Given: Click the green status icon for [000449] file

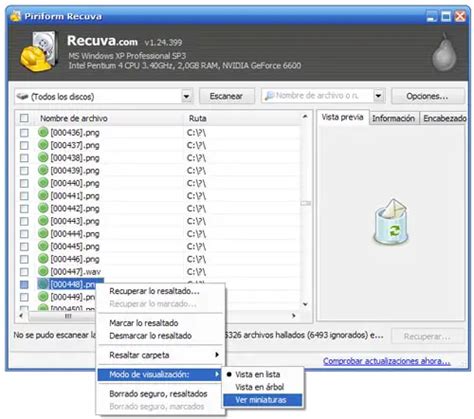Looking at the screenshot, I should coord(43,297).
